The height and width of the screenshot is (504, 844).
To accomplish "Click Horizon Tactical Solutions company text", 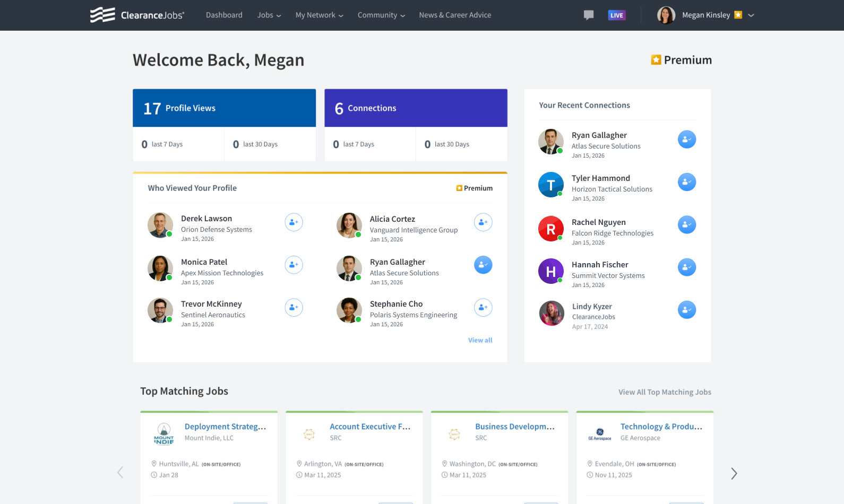I will pos(612,189).
